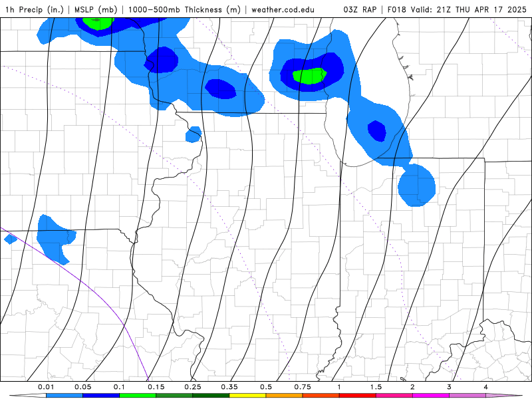Click 'Valid: 21Z THU APR 17 2025'
Viewport: 532px width, 399px height.
(469, 9)
